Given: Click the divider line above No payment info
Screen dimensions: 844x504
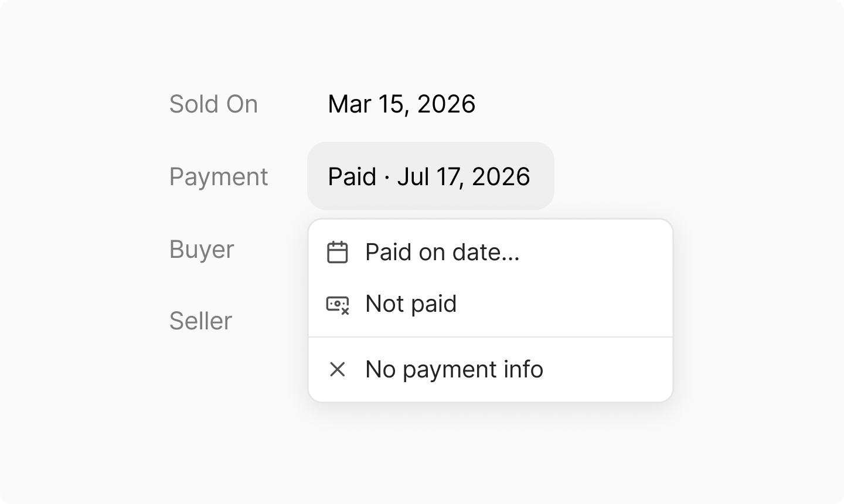Looking at the screenshot, I should click(x=491, y=337).
